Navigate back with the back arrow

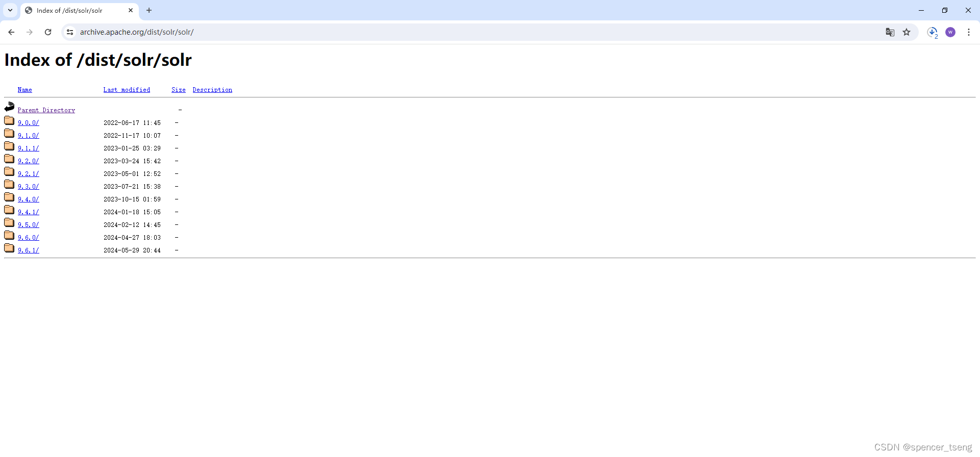coord(11,32)
